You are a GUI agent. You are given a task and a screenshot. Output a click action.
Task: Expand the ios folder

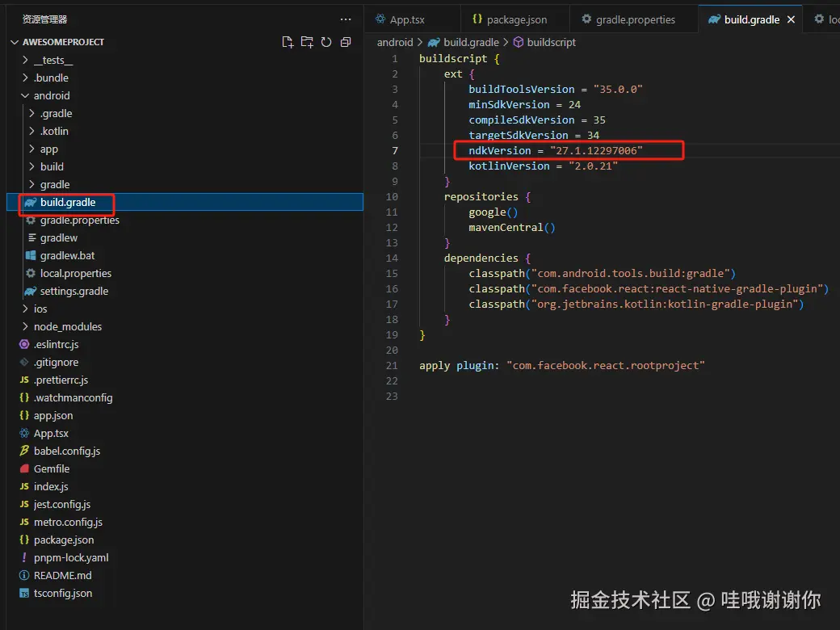[25, 309]
